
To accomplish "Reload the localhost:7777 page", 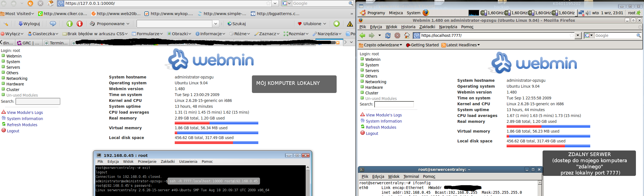I will 388,35.
